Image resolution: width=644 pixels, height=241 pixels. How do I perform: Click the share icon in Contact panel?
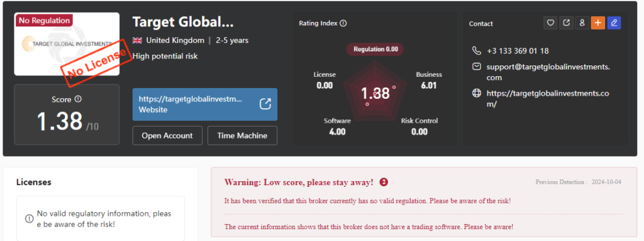(566, 23)
